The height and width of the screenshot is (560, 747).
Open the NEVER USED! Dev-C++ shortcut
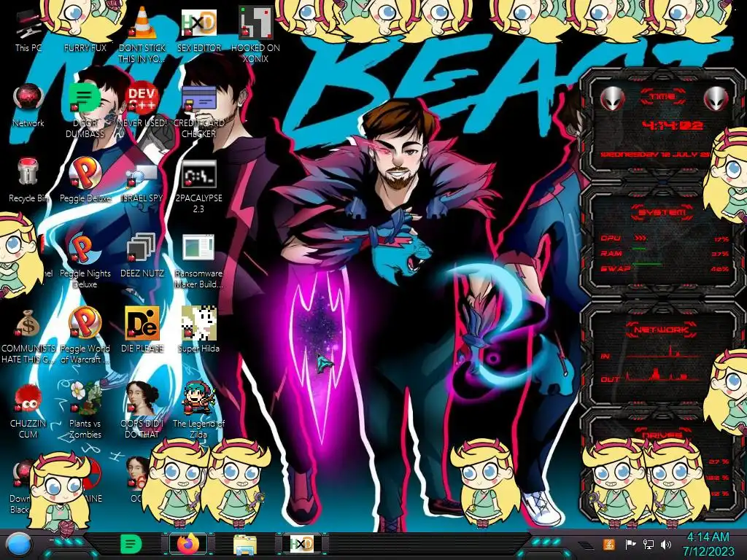point(142,105)
